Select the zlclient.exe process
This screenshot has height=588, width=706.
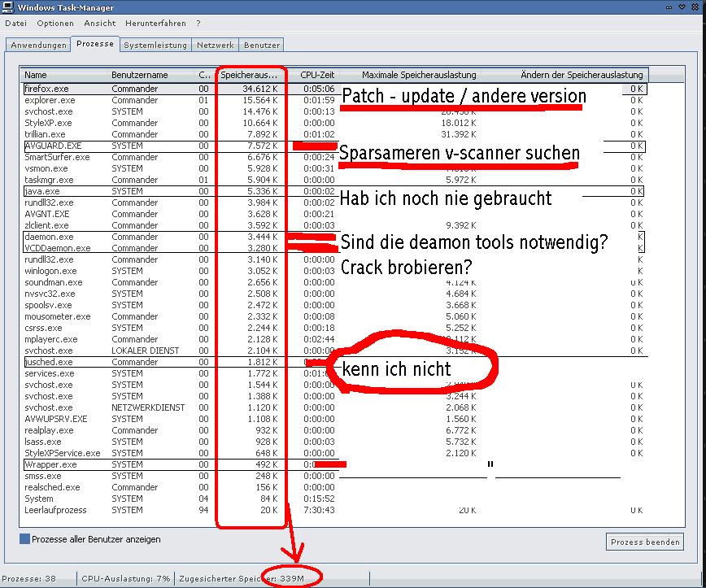click(335, 225)
